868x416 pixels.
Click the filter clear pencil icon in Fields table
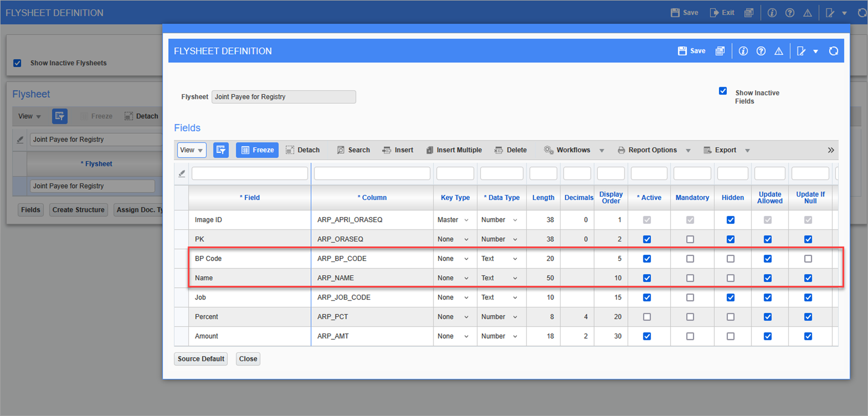[182, 173]
